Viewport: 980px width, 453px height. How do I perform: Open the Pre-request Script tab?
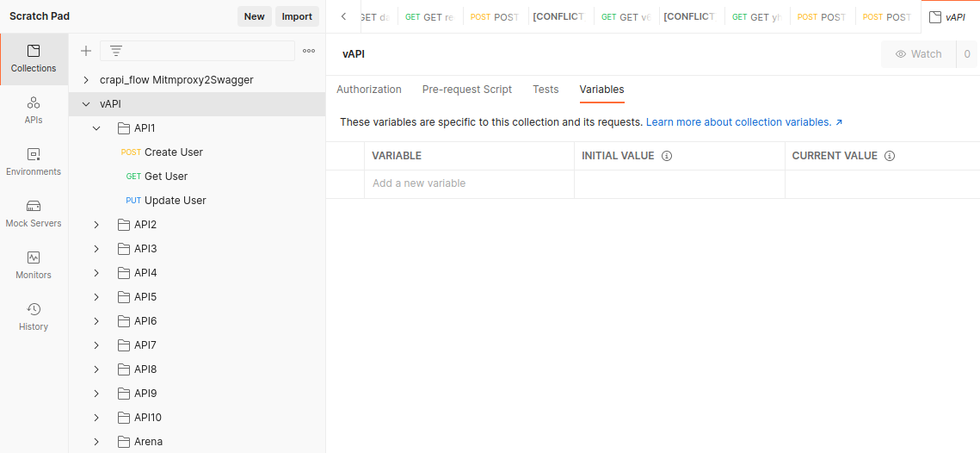click(x=466, y=90)
